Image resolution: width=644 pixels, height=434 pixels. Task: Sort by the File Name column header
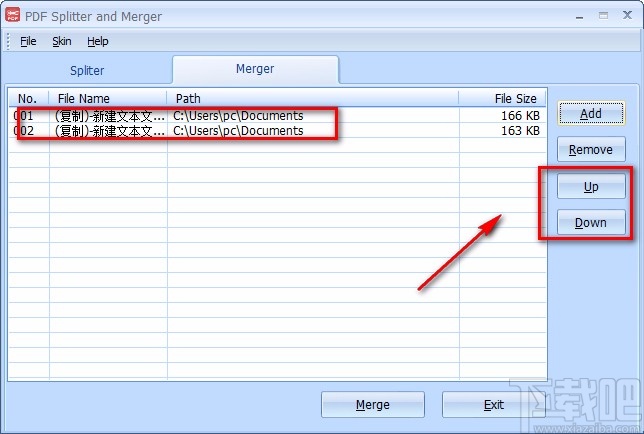click(108, 99)
